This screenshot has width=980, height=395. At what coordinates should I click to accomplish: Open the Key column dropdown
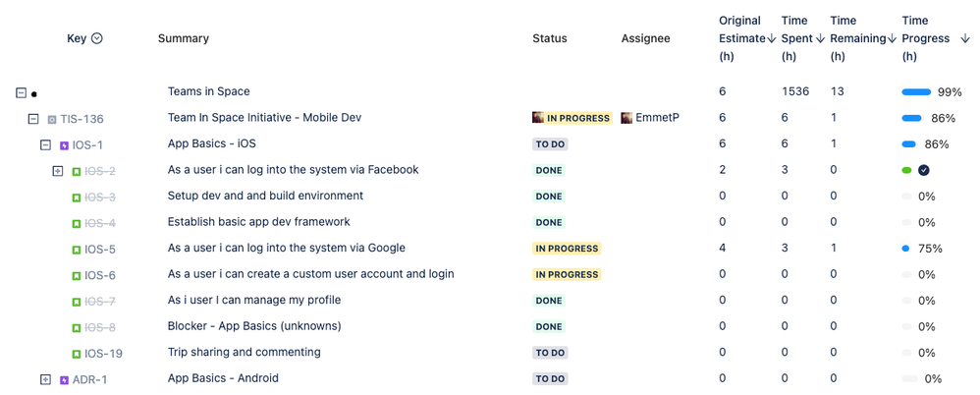pyautogui.click(x=97, y=39)
